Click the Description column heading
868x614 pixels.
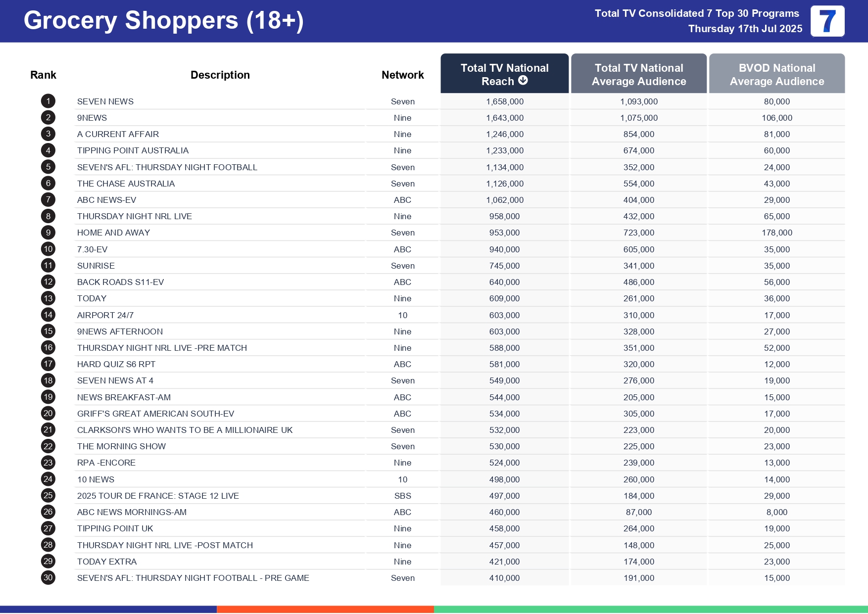220,75
